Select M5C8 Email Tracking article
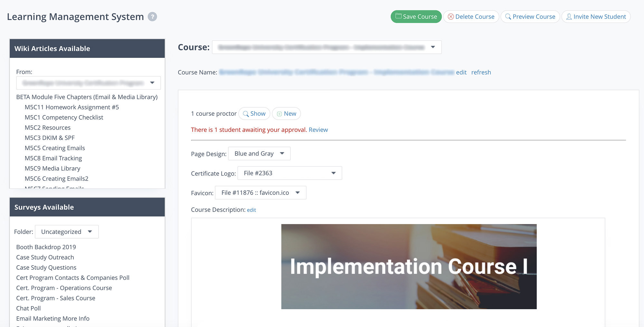Viewport: 644px width, 327px height. point(53,158)
